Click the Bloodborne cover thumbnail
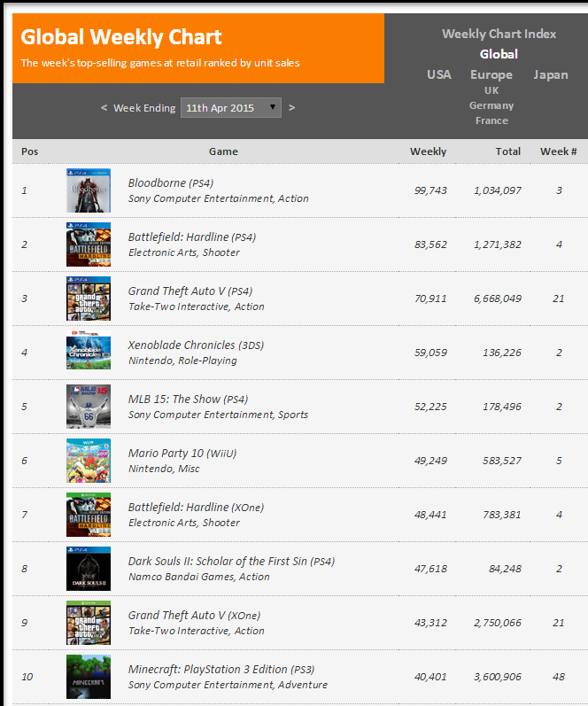This screenshot has width=588, height=706. (x=89, y=190)
